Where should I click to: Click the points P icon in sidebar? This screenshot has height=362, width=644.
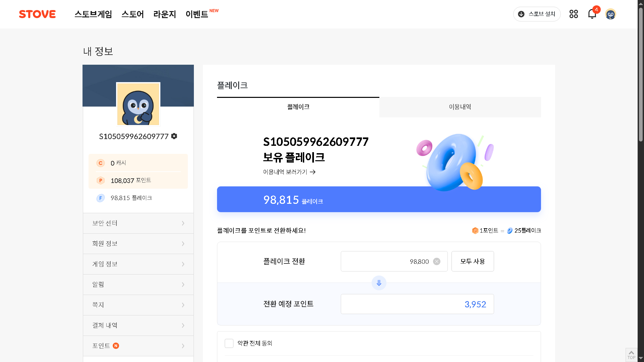pos(101,181)
